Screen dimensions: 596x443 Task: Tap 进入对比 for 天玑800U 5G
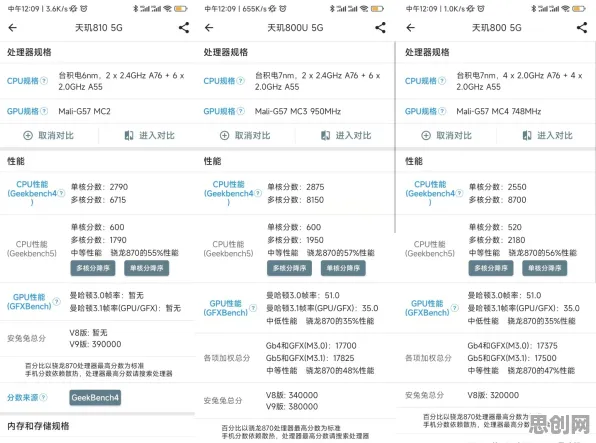tap(346, 135)
